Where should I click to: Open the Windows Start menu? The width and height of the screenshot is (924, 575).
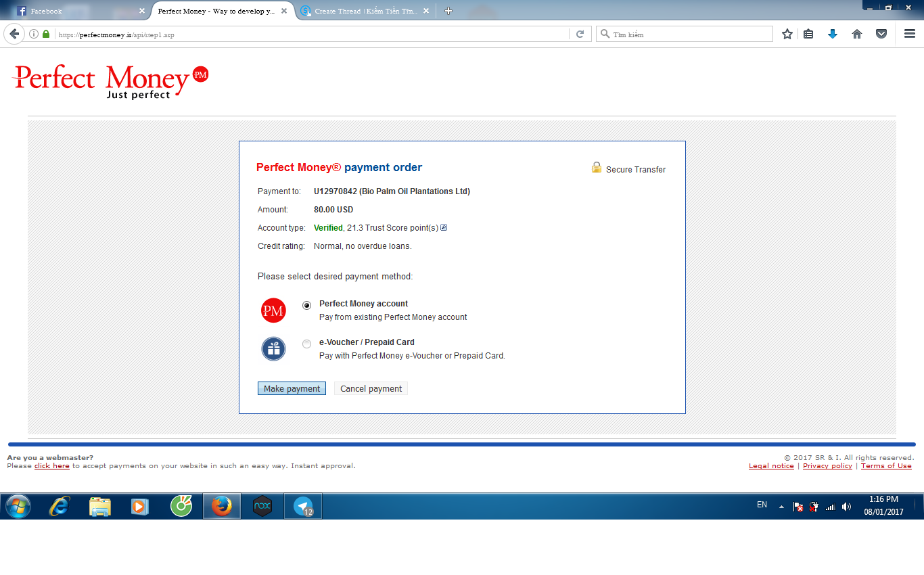pyautogui.click(x=18, y=506)
